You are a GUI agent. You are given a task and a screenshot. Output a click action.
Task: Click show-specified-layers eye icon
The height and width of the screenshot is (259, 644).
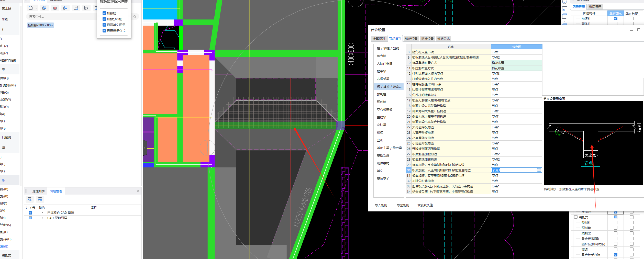pyautogui.click(x=30, y=199)
